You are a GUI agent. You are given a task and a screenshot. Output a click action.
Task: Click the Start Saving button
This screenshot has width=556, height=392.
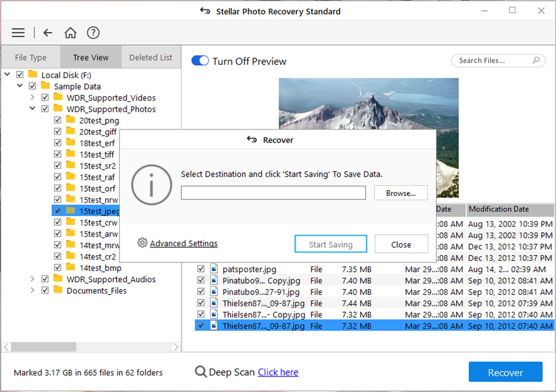click(331, 244)
